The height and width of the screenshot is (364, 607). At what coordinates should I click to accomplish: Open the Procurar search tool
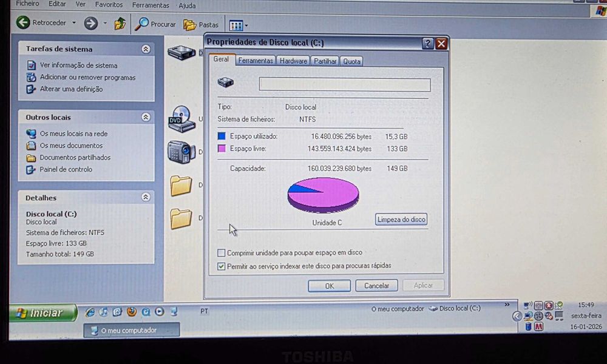point(155,24)
